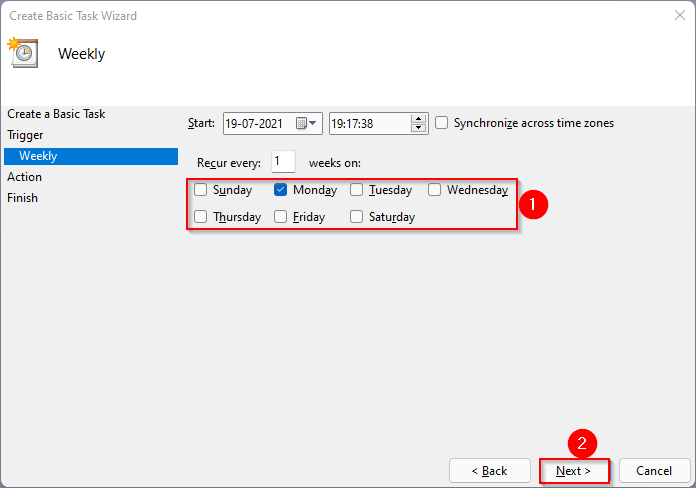The height and width of the screenshot is (488, 696).
Task: Click the 'weeks on:' label
Action: pos(335,163)
